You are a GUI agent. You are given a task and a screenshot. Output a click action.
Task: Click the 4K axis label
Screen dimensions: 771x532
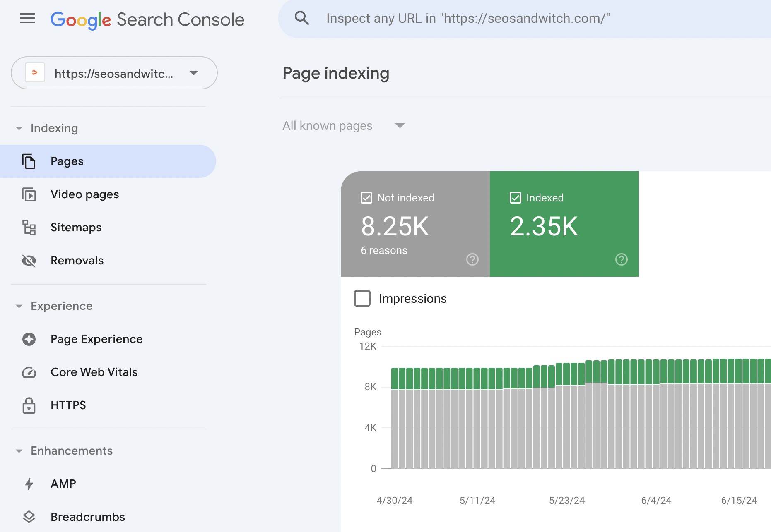click(x=371, y=428)
